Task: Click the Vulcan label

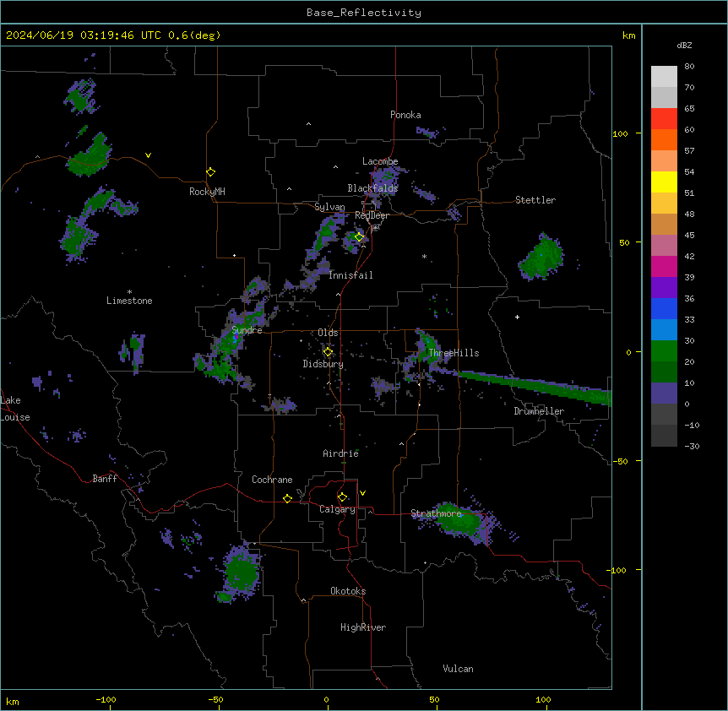Action: tap(459, 669)
